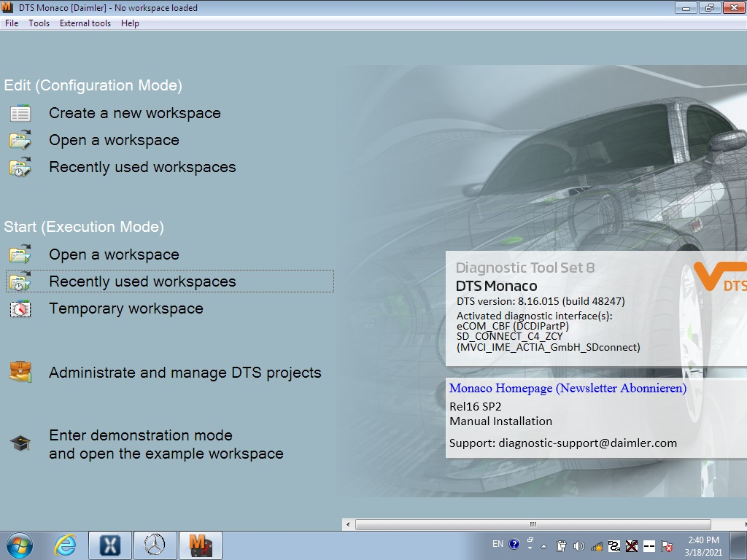Select Recently used workspaces under Edit mode
This screenshot has width=747, height=560.
click(142, 167)
